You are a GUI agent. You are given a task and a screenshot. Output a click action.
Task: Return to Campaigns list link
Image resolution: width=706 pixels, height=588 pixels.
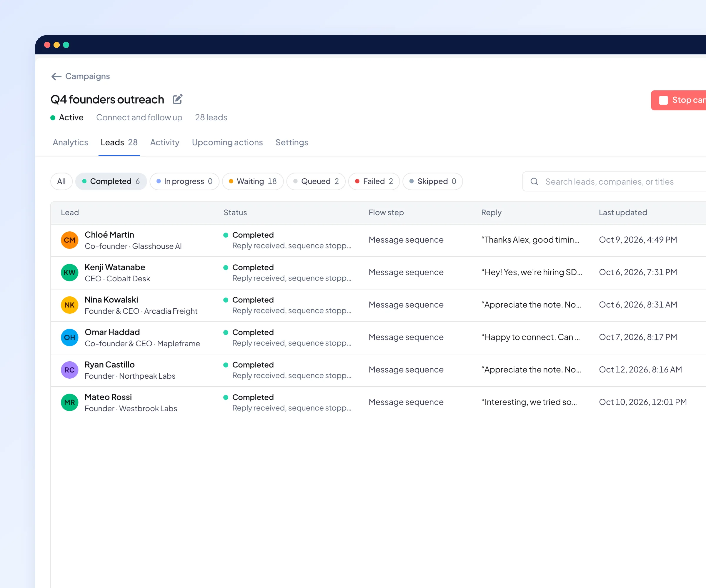click(87, 76)
